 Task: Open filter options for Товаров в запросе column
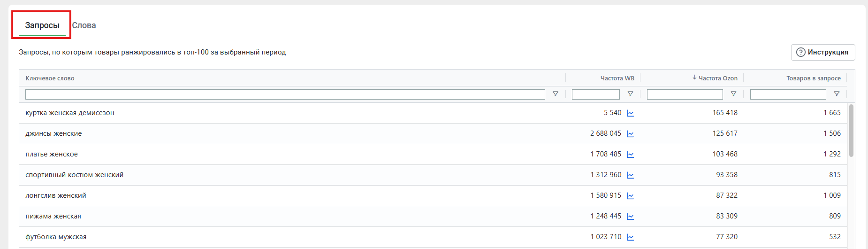(x=837, y=94)
